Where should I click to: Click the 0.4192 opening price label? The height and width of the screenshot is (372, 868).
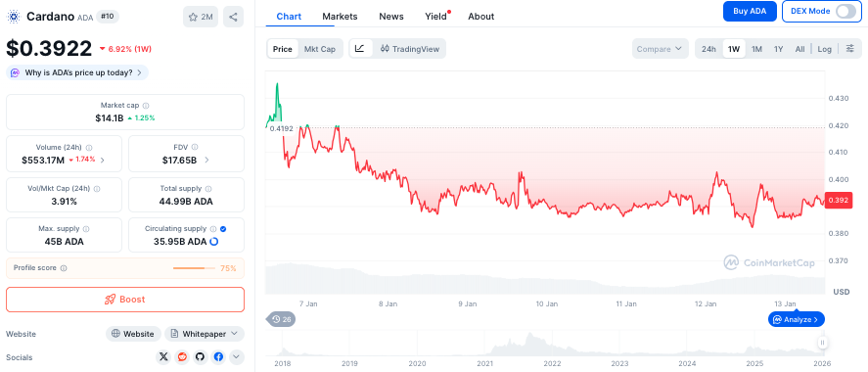point(281,128)
